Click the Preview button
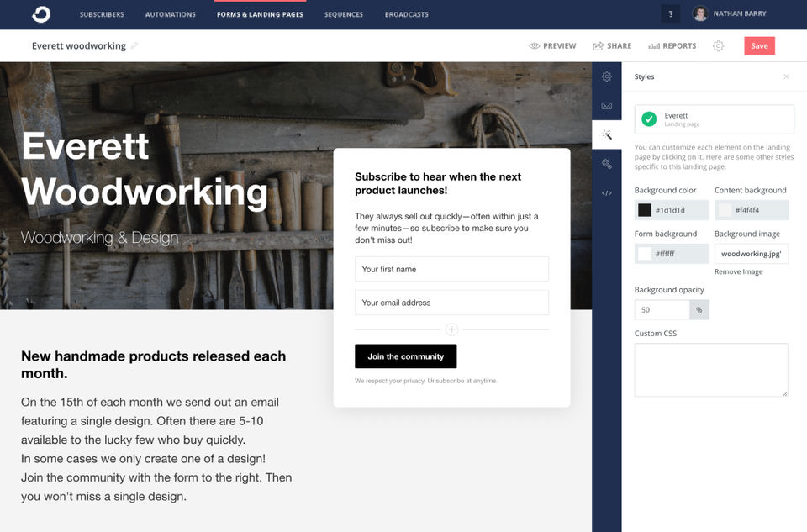This screenshot has width=807, height=532. 552,46
